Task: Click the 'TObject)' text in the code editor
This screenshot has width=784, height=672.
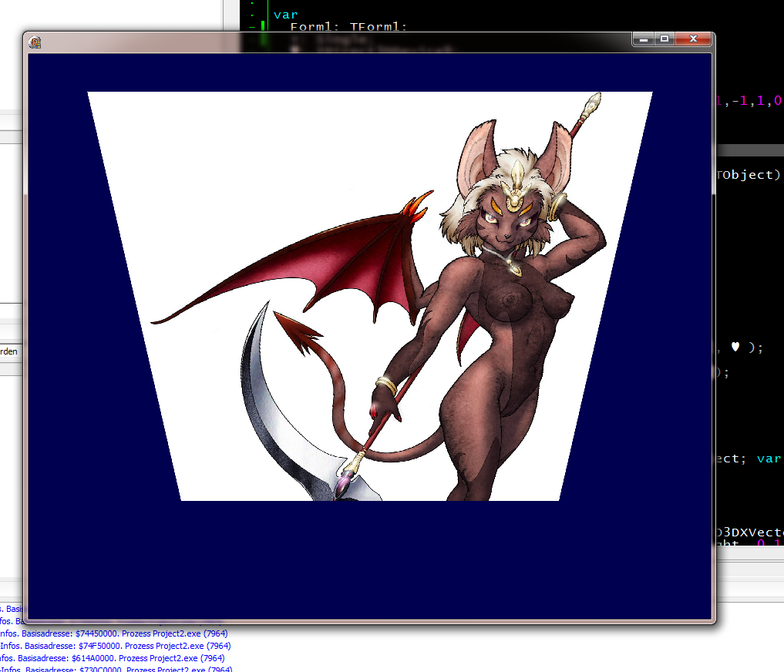Action: click(748, 175)
